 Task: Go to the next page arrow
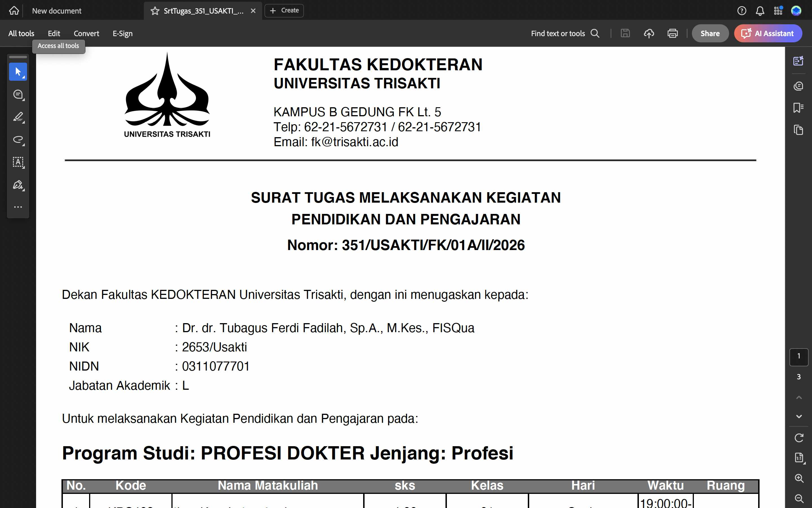pyautogui.click(x=799, y=417)
